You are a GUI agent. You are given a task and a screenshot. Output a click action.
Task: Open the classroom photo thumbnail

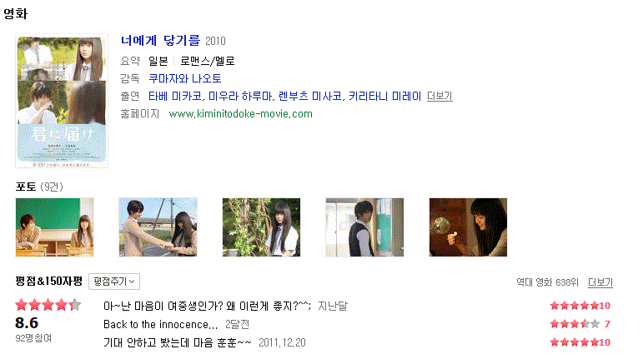pos(55,227)
